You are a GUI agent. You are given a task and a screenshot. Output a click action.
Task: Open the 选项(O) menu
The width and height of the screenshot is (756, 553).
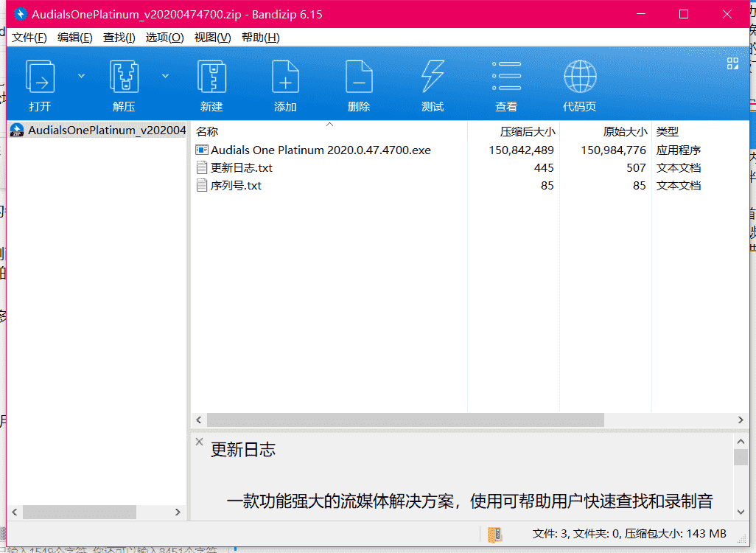[x=164, y=38]
